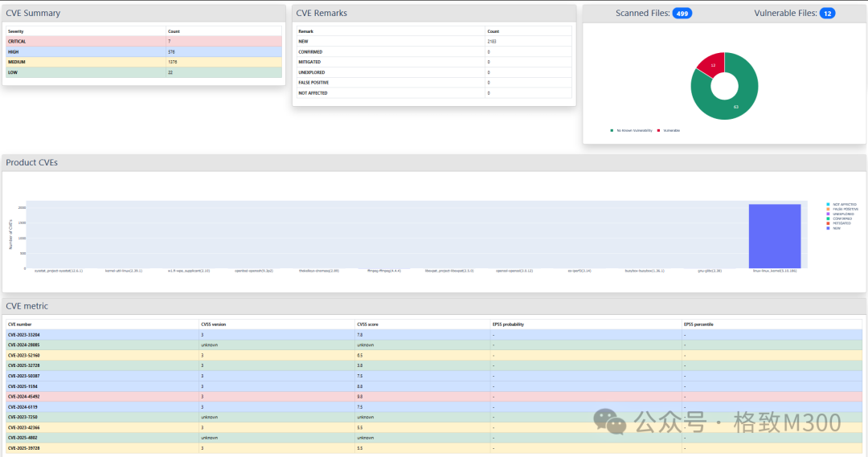
Task: Select CVE-2025-1594 in metric table
Action: click(x=434, y=387)
